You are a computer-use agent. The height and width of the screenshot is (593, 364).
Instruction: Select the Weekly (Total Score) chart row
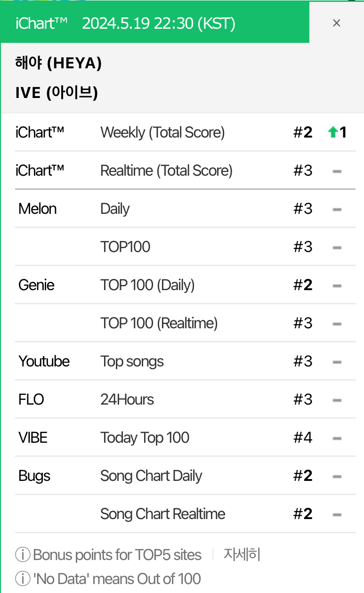pos(162,132)
